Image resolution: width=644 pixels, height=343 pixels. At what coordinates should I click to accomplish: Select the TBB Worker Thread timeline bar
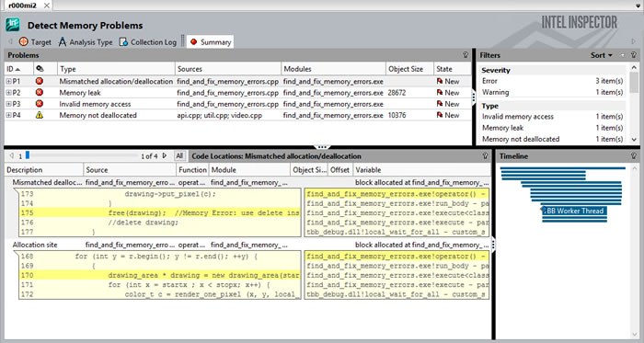tap(574, 211)
